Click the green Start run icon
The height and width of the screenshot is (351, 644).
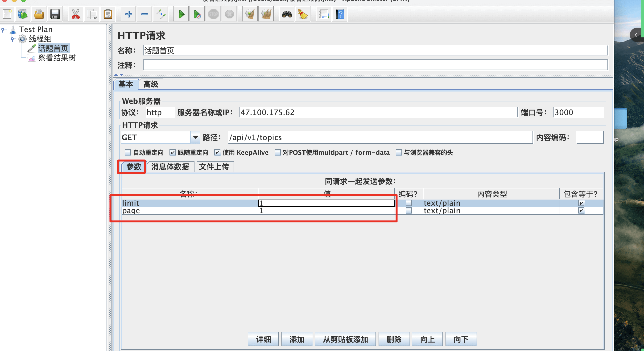(x=182, y=14)
